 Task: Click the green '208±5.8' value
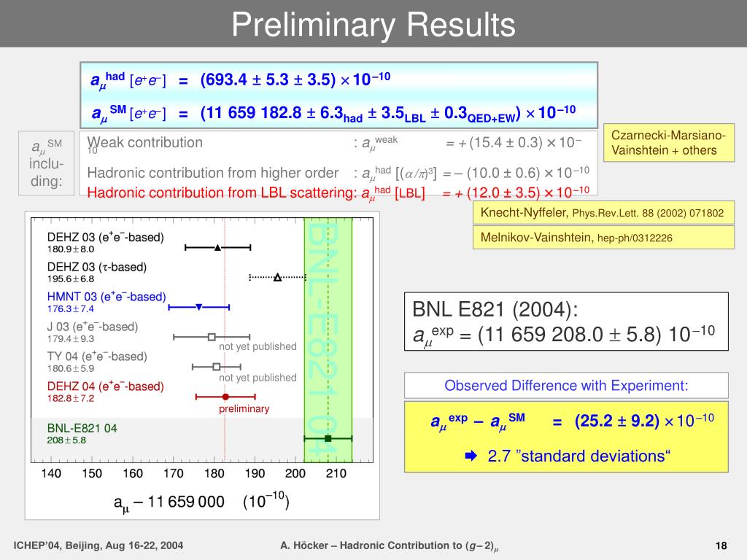tap(66, 440)
